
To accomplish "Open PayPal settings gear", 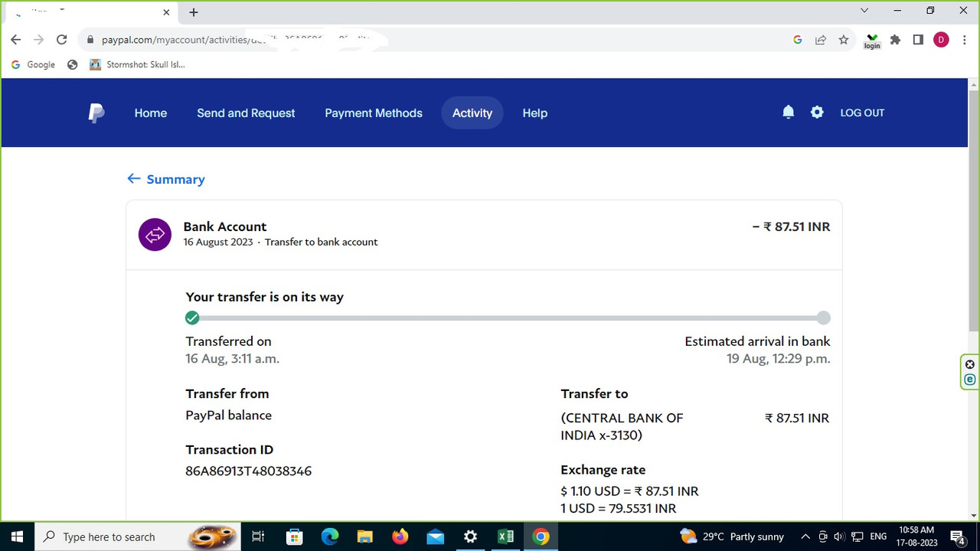I will click(x=817, y=112).
